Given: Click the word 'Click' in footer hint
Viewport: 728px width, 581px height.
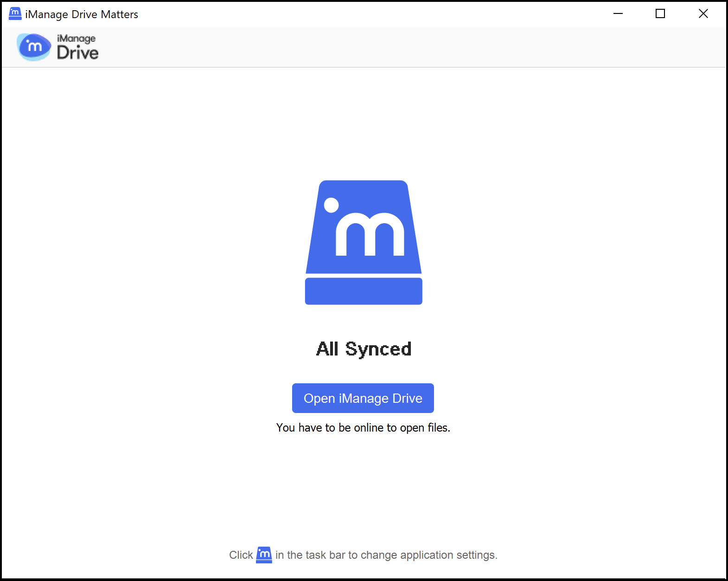Looking at the screenshot, I should (241, 555).
